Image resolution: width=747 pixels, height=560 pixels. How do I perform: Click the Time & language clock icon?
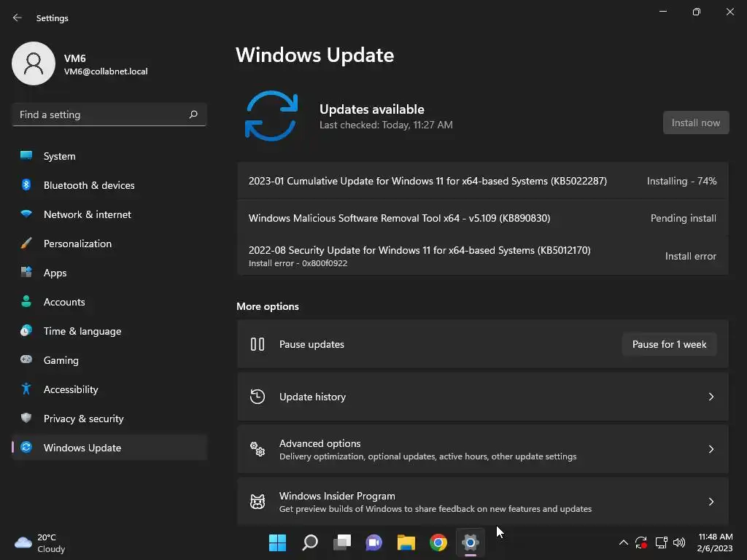click(26, 330)
